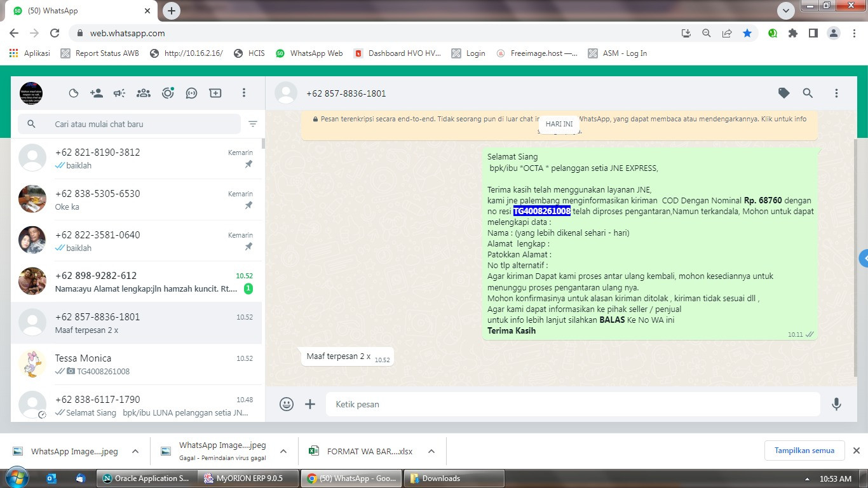
Task: Open the Communities group icon
Action: [144, 93]
